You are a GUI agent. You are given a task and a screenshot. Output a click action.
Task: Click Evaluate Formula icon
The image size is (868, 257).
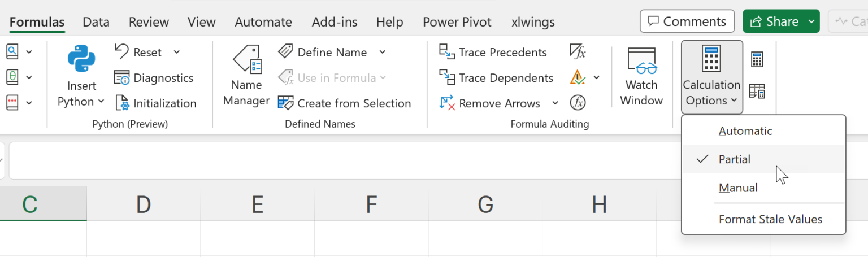click(578, 103)
